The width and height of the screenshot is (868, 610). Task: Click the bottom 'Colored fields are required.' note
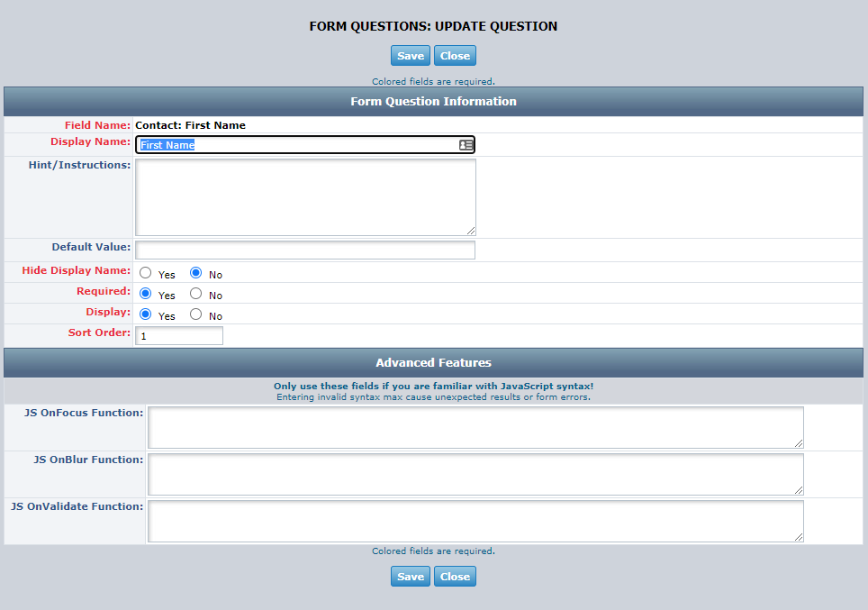pos(433,551)
